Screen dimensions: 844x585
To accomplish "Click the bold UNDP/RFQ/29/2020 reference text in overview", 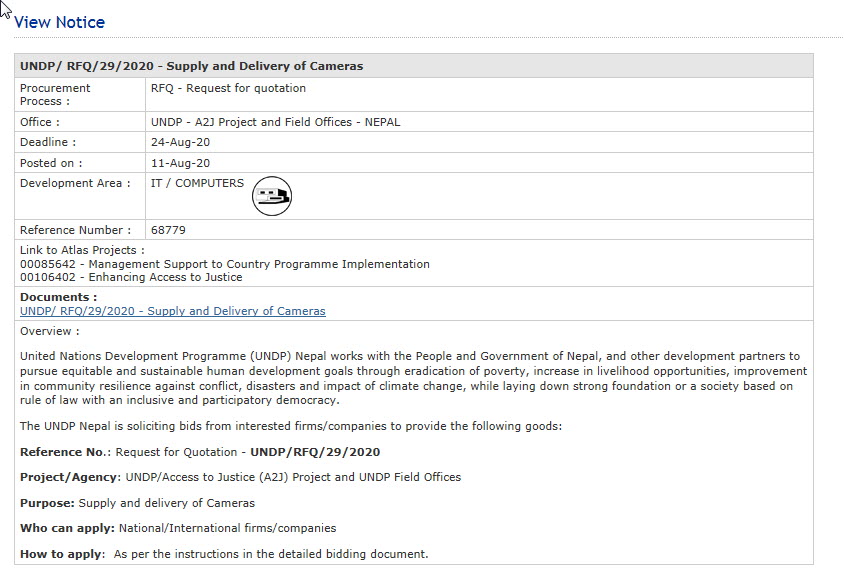I will point(315,452).
